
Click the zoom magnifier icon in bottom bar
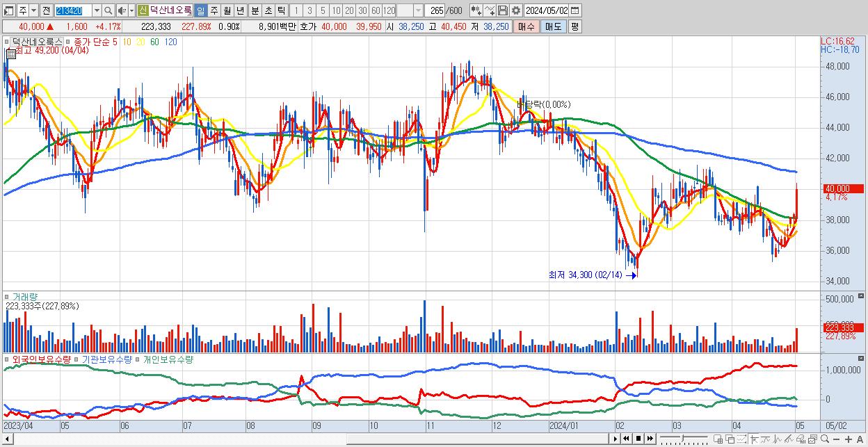pos(824,439)
